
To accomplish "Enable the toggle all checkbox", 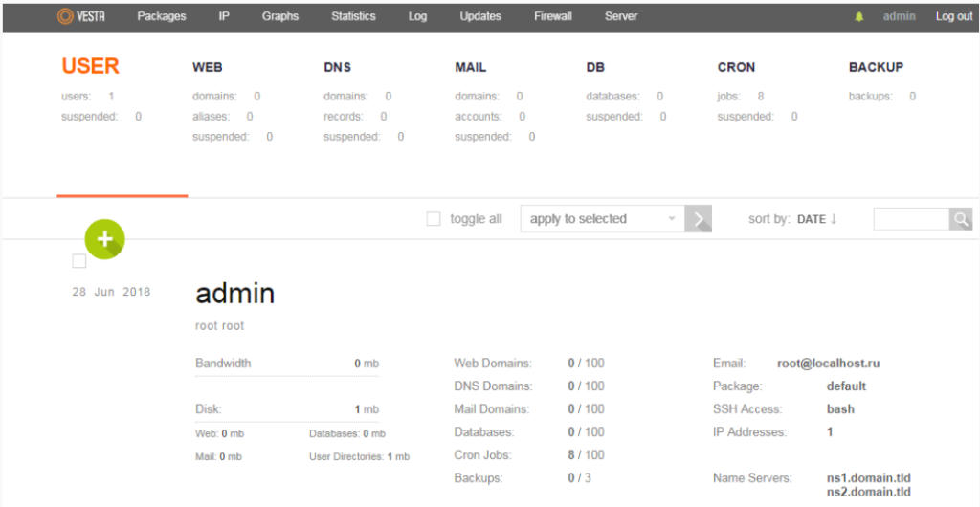I will coord(434,219).
